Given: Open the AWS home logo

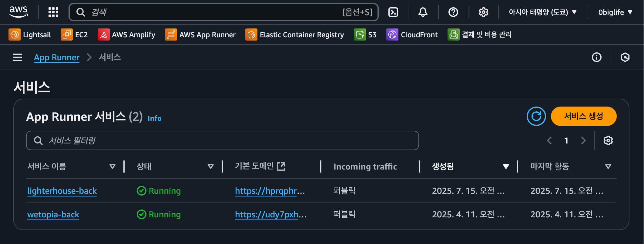Looking at the screenshot, I should point(18,12).
